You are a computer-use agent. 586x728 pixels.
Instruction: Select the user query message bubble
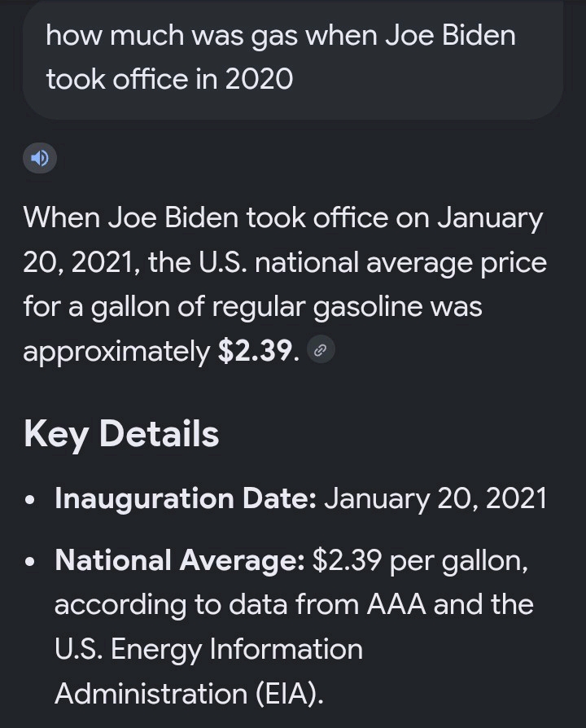(x=293, y=58)
